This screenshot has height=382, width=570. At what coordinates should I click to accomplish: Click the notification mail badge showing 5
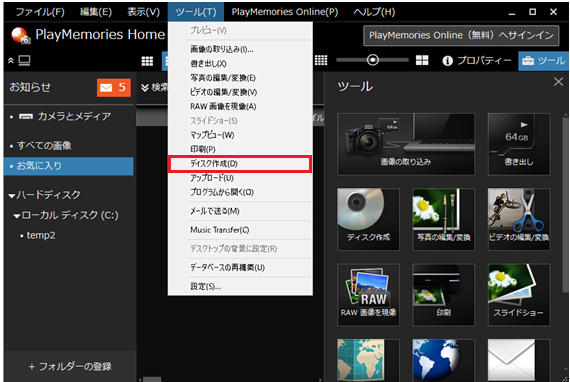[113, 88]
